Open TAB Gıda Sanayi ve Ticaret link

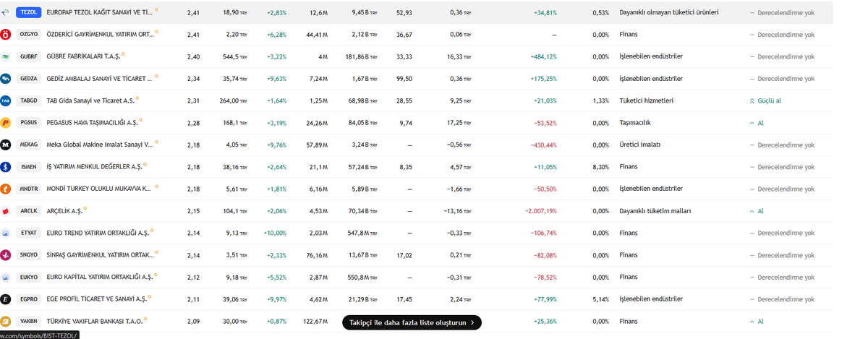90,100
